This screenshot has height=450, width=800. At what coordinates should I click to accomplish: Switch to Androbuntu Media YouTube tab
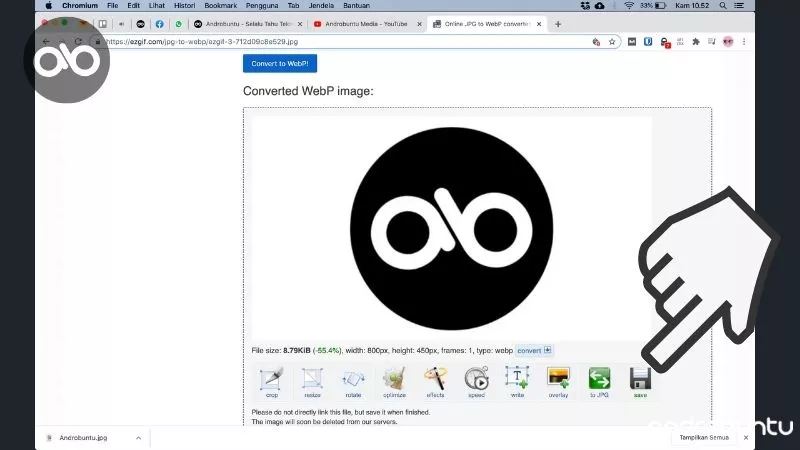[366, 24]
